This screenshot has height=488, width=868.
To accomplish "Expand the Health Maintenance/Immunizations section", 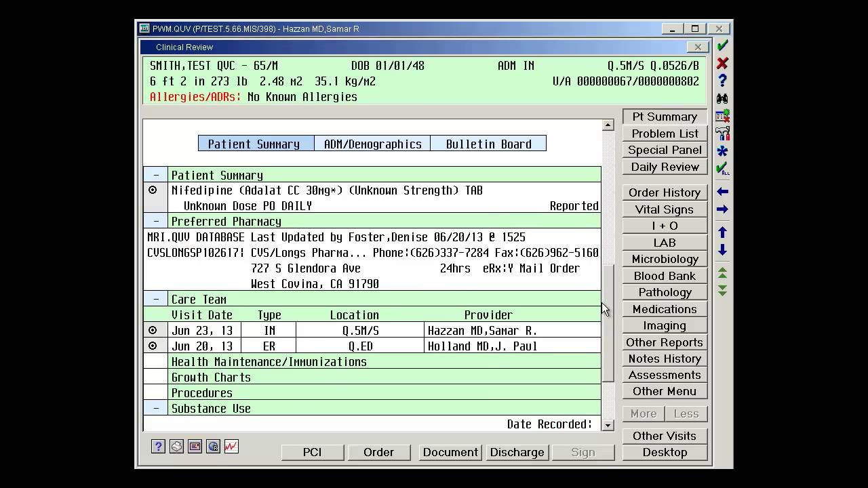I will pyautogui.click(x=156, y=361).
